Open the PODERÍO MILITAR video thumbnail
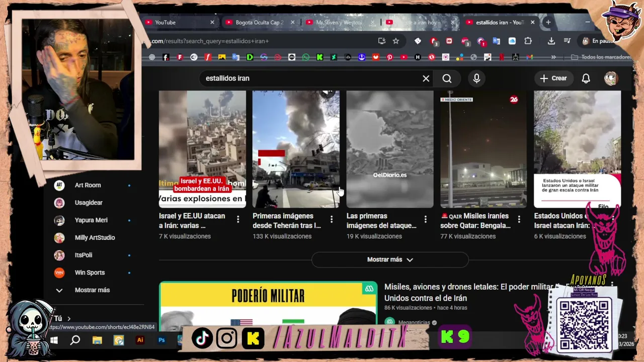 pos(268,306)
